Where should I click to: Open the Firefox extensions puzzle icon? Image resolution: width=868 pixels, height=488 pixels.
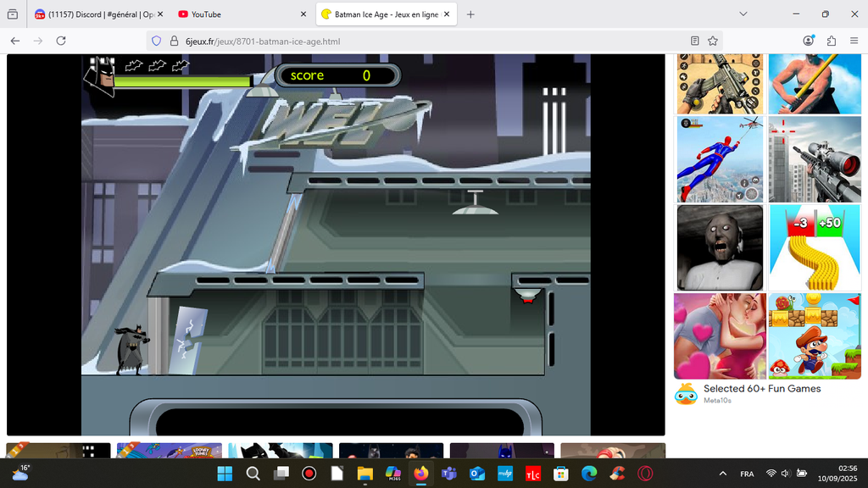point(831,41)
